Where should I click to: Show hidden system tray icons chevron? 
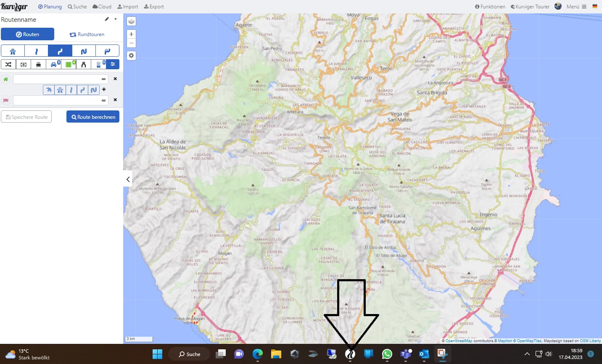[527, 354]
